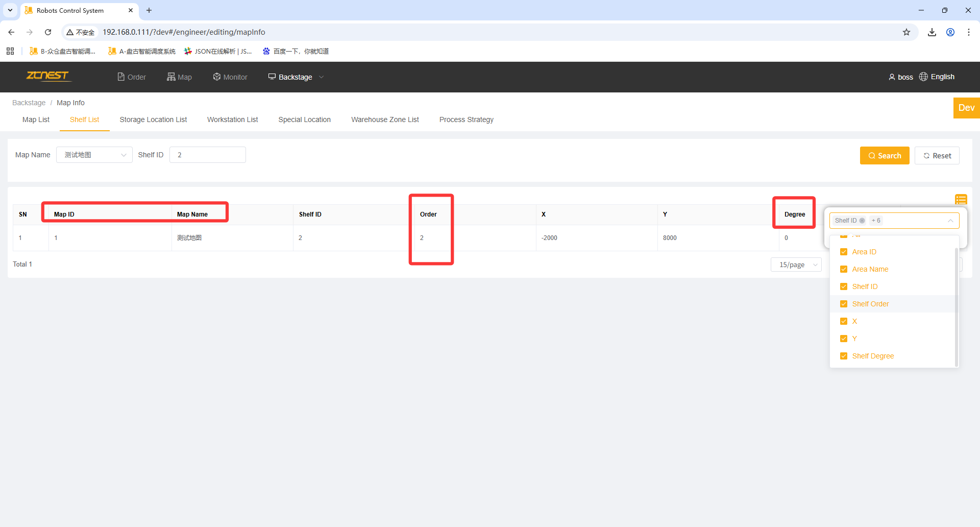Click the column settings list icon

click(961, 199)
